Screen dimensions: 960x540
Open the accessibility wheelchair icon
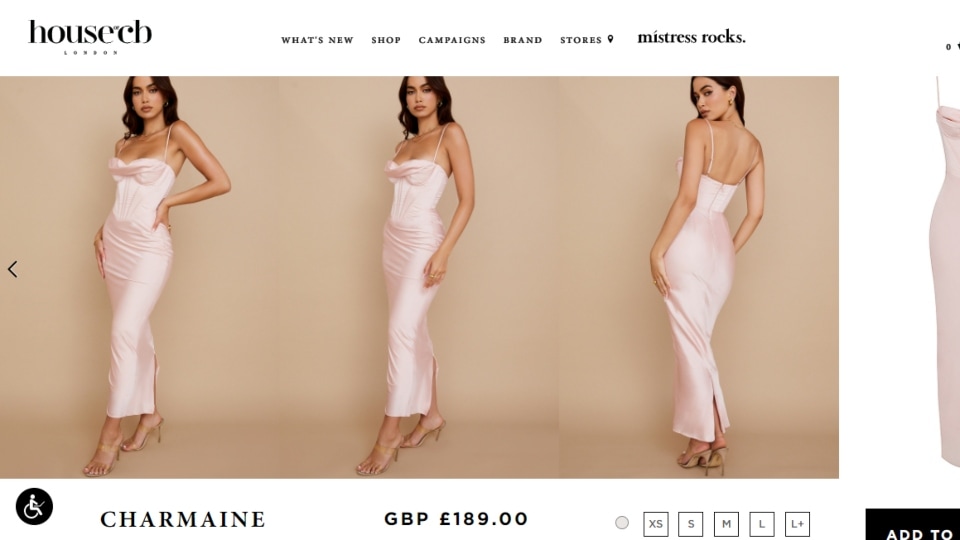pos(34,506)
